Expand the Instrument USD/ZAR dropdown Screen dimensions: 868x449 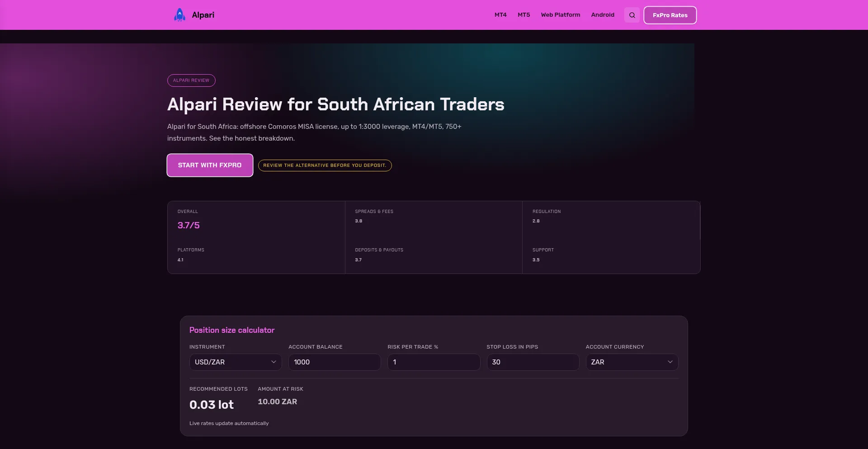point(236,362)
